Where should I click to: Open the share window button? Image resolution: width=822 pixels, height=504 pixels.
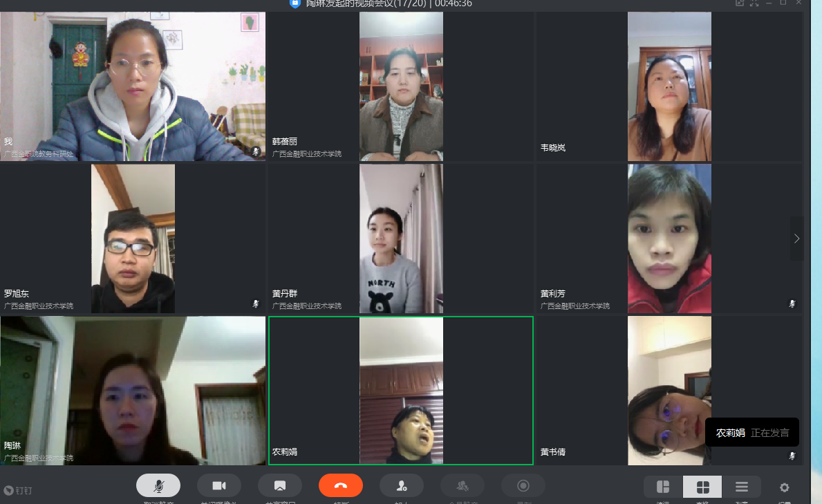pyautogui.click(x=279, y=486)
